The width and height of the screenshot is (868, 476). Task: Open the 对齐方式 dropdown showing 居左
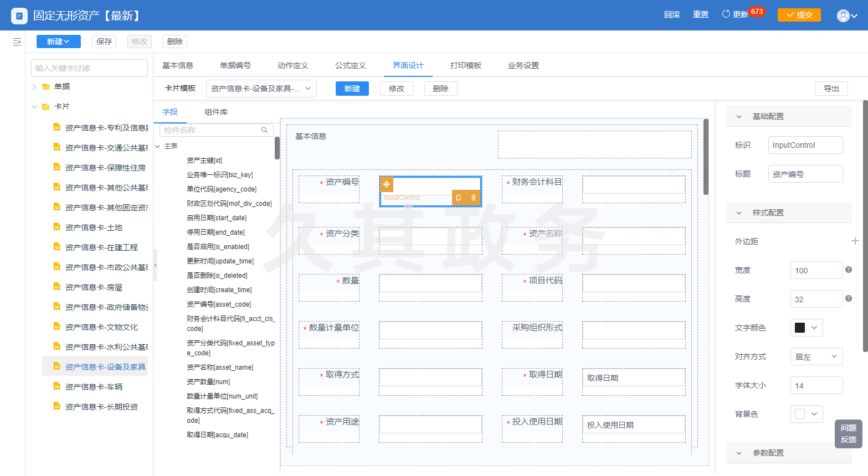816,356
